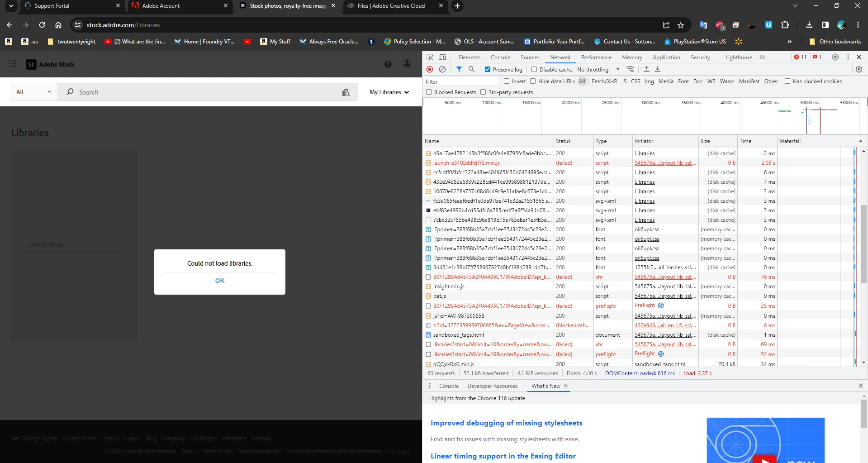Open network conditions wifi icon
This screenshot has height=463, width=868.
[x=630, y=69]
